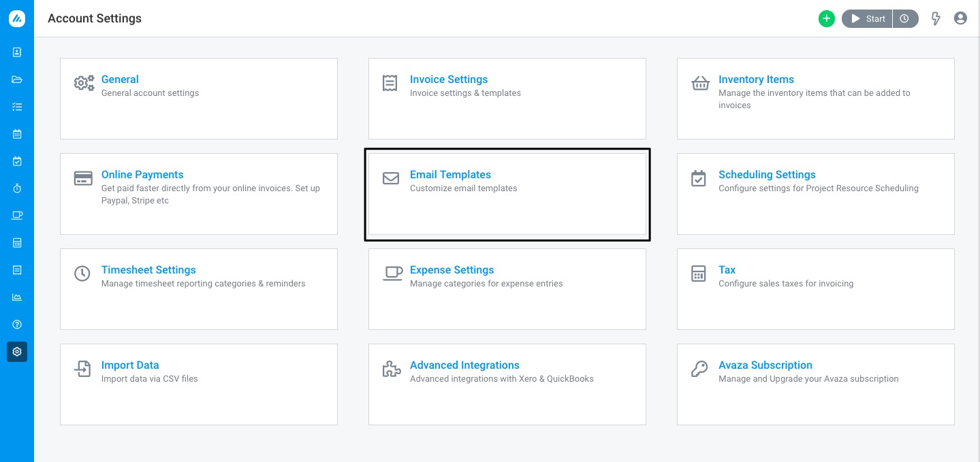Screen dimensions: 980x462
Task: Click the clock icon beside Start
Action: 905,19
